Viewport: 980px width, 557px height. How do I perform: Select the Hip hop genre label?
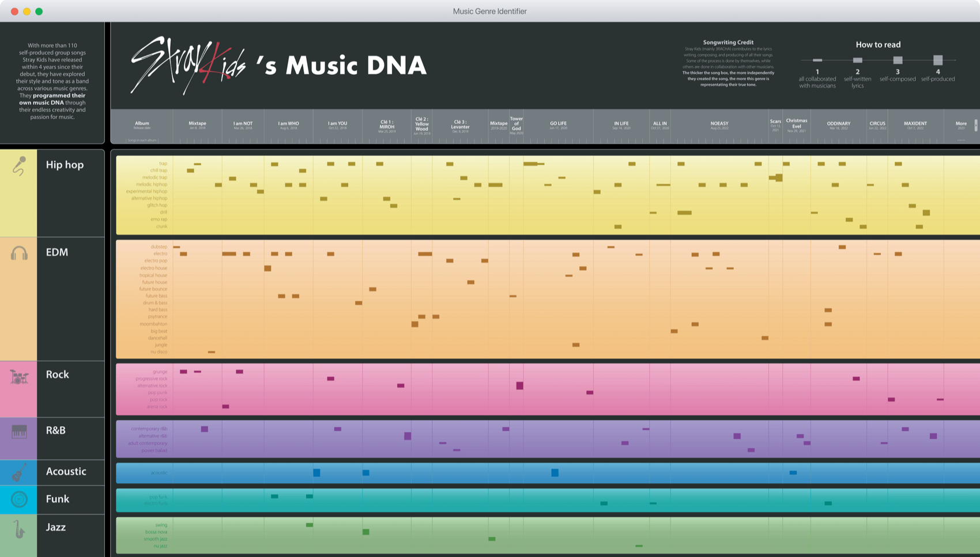(x=65, y=165)
